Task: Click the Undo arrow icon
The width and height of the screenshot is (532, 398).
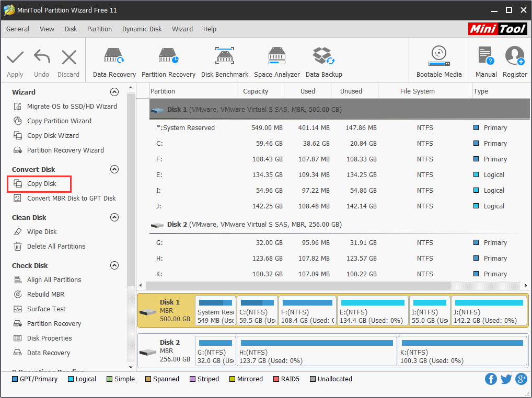Action: tap(42, 57)
